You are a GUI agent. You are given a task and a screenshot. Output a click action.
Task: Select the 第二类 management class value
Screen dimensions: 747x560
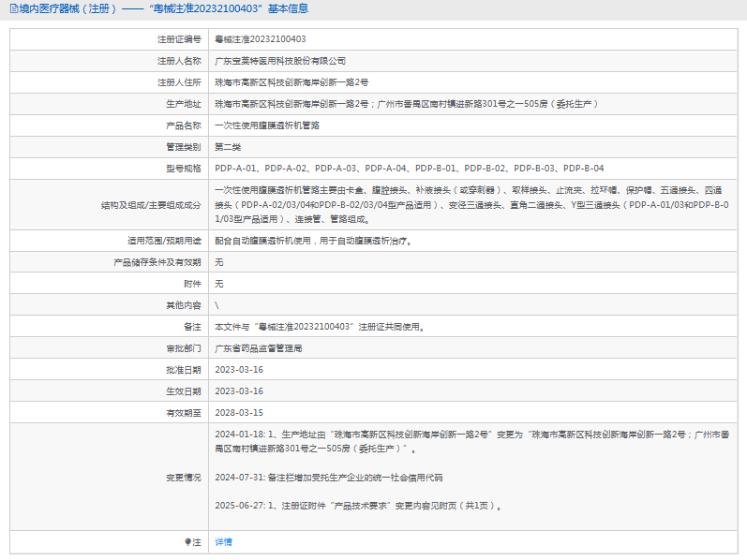coord(228,147)
